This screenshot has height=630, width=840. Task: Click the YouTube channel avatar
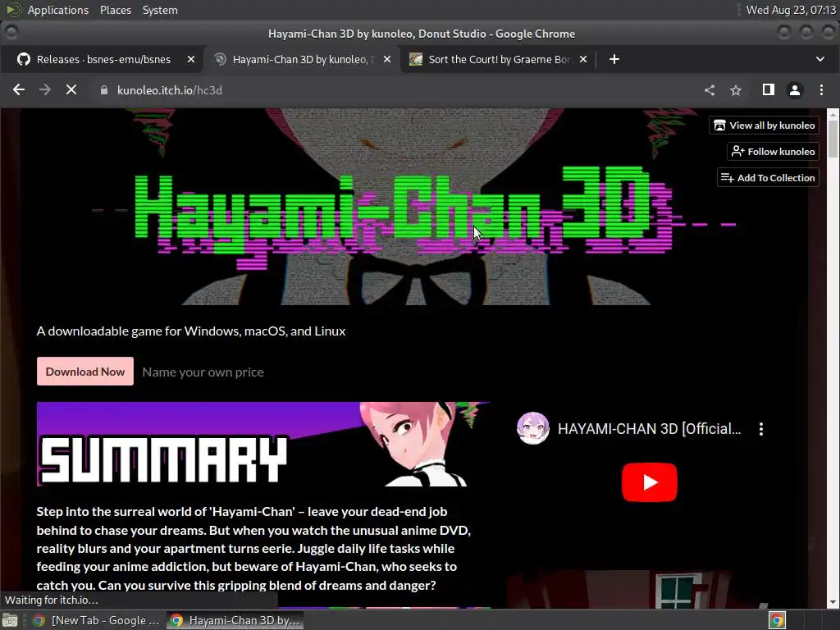(x=532, y=428)
